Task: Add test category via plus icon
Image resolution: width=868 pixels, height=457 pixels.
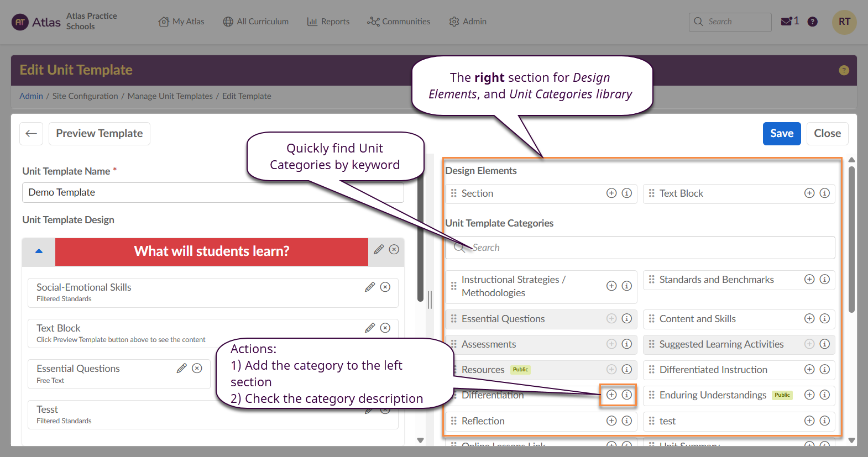Action: tap(809, 421)
